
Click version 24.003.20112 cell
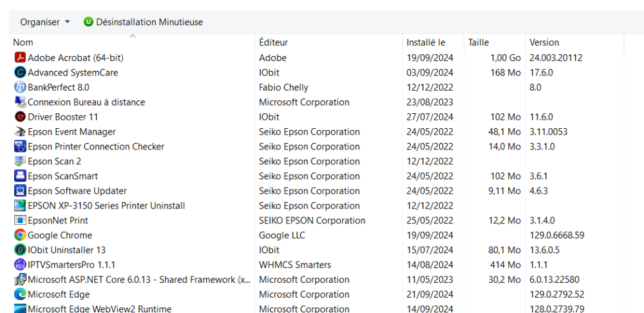click(x=556, y=57)
